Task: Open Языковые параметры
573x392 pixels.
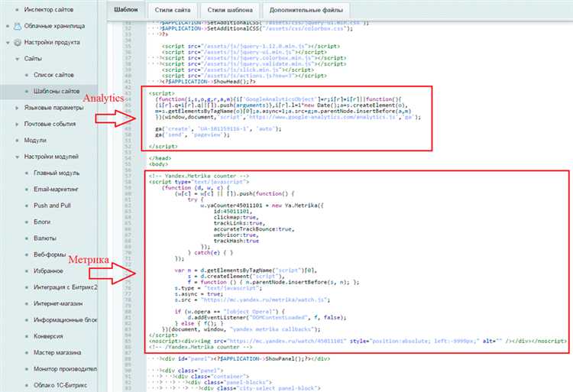Action: pos(53,108)
